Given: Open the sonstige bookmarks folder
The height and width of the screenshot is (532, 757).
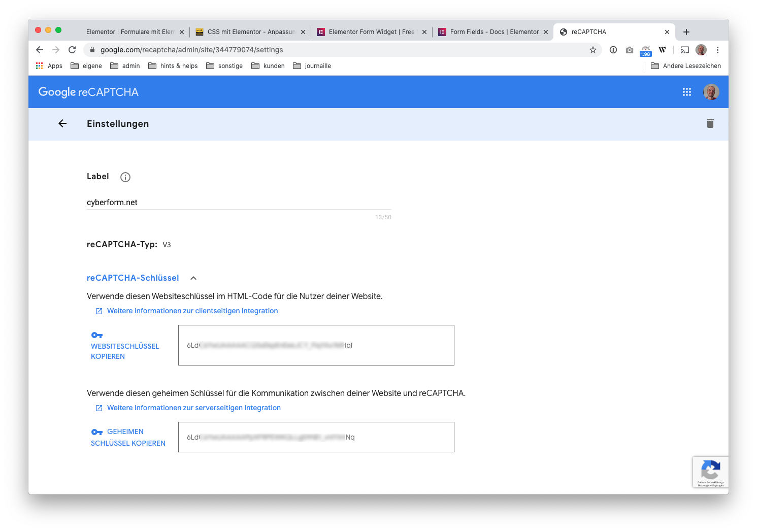Looking at the screenshot, I should click(x=224, y=66).
